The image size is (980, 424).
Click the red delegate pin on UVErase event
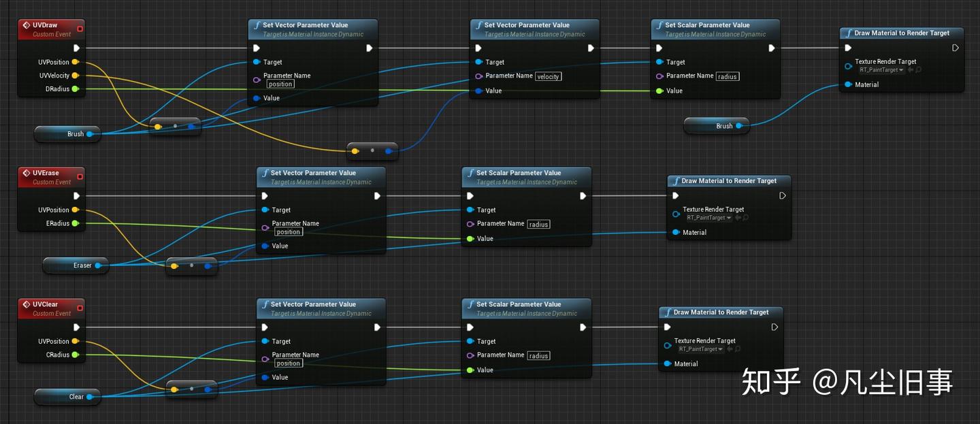(x=80, y=176)
